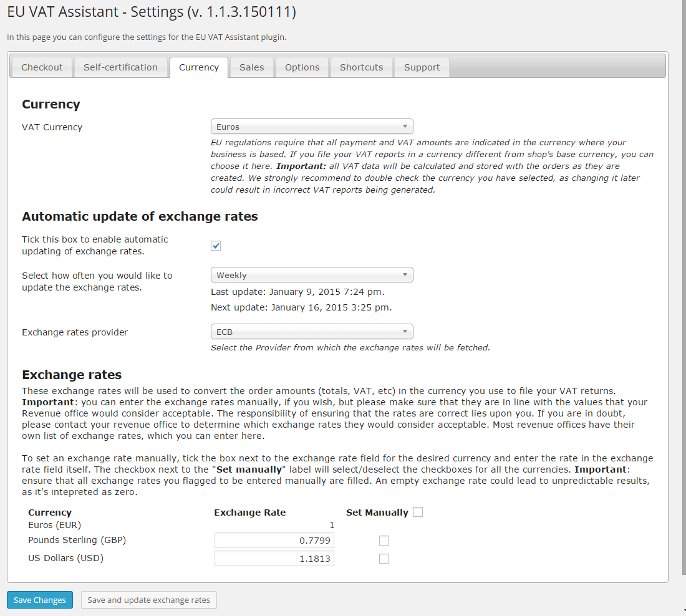Screen dimensions: 686x616
Task: Click Save and update exchange rates
Action: pyautogui.click(x=149, y=600)
